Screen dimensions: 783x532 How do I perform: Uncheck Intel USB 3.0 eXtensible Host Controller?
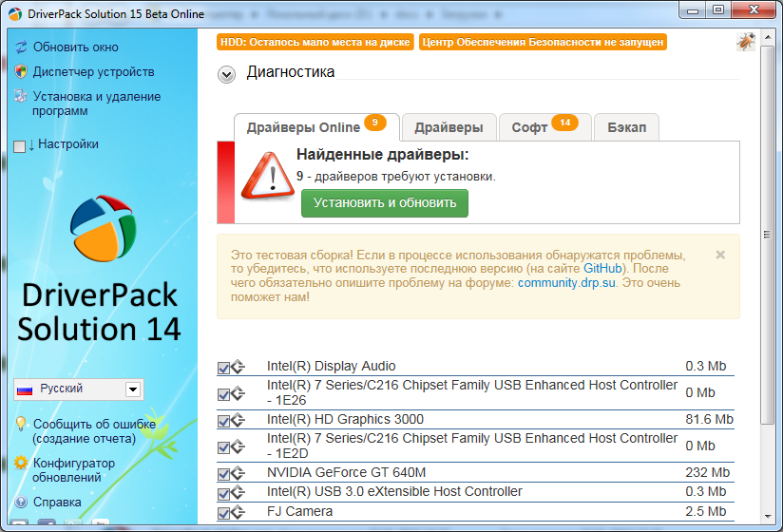223,493
